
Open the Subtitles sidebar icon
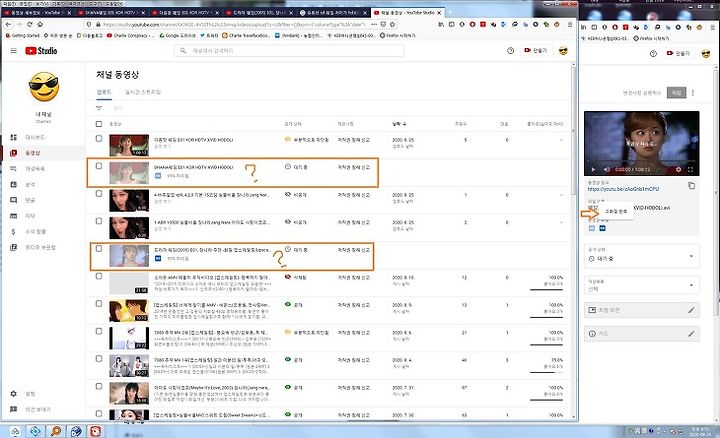click(14, 216)
